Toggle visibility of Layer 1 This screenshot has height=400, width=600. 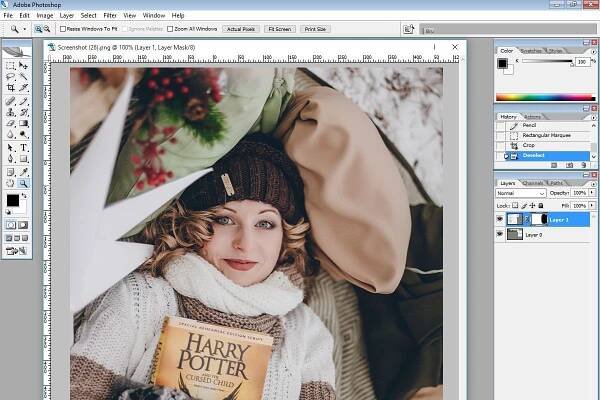(501, 217)
